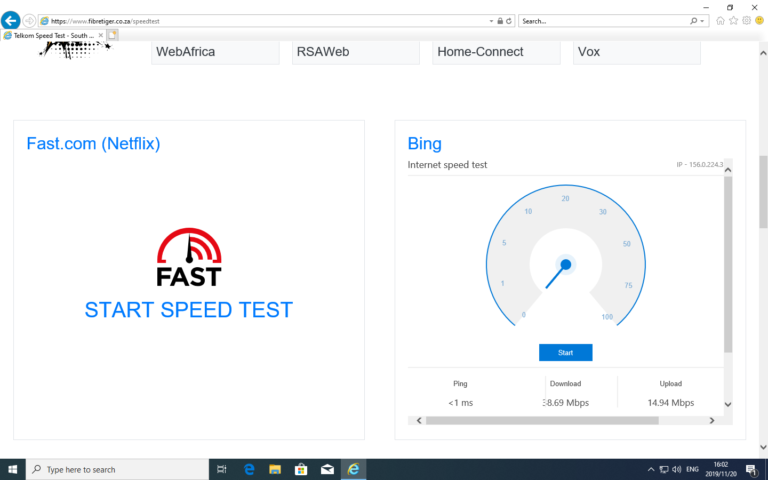768x480 pixels.
Task: Open address bar autocomplete dropdown arrow
Action: 491,21
